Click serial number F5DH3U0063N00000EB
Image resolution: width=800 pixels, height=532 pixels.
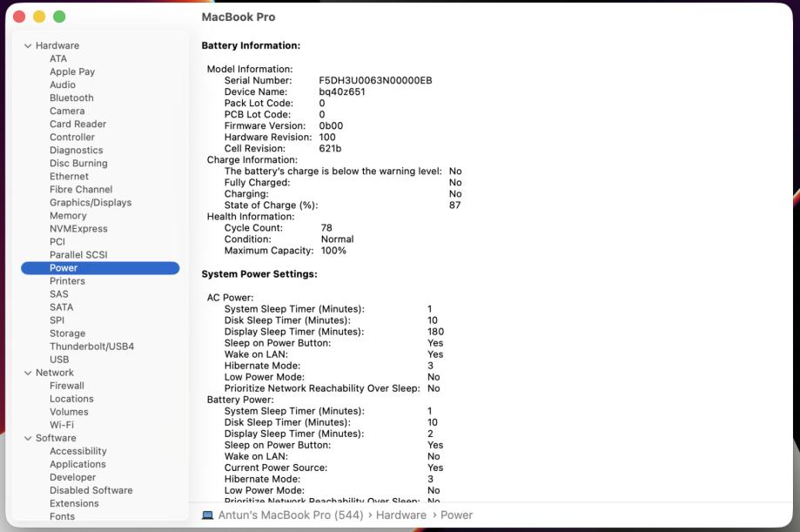pos(375,81)
